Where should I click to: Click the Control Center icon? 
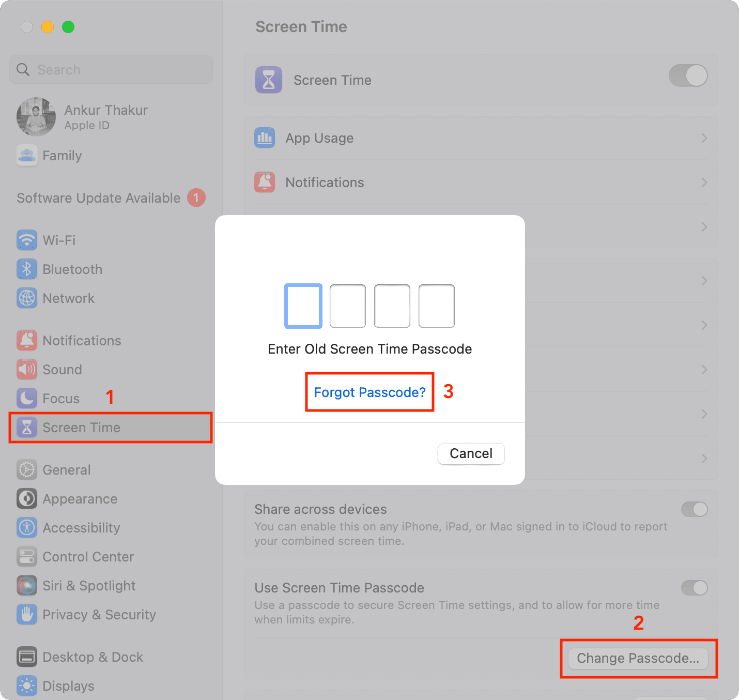pyautogui.click(x=27, y=556)
